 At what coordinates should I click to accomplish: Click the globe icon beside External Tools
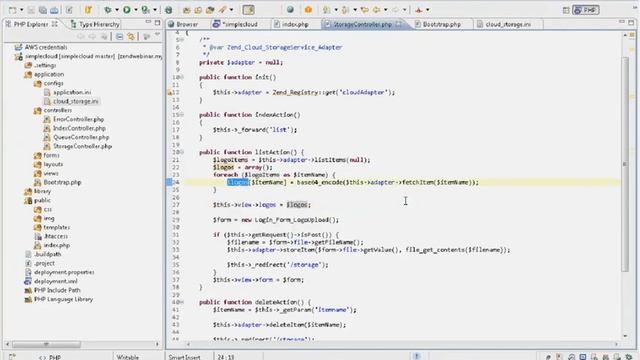click(x=168, y=10)
